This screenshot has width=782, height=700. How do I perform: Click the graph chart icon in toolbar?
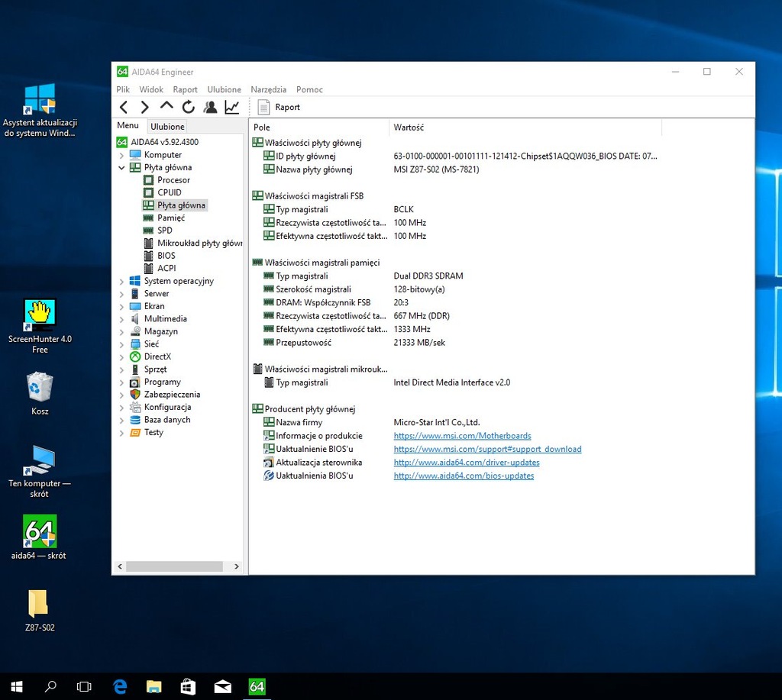click(232, 107)
